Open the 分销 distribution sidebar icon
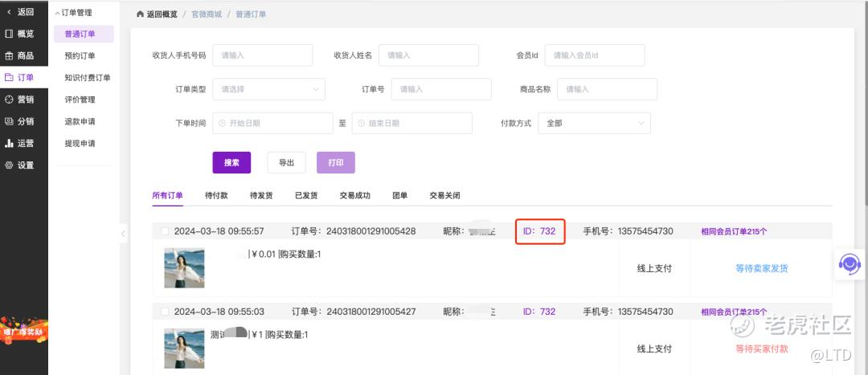The width and height of the screenshot is (868, 375). click(9, 121)
